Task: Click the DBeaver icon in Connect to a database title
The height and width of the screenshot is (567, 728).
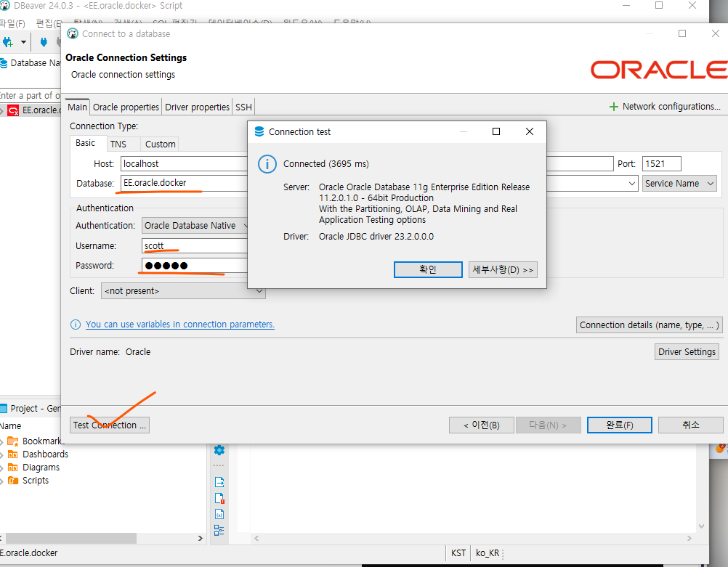Action: coord(73,34)
